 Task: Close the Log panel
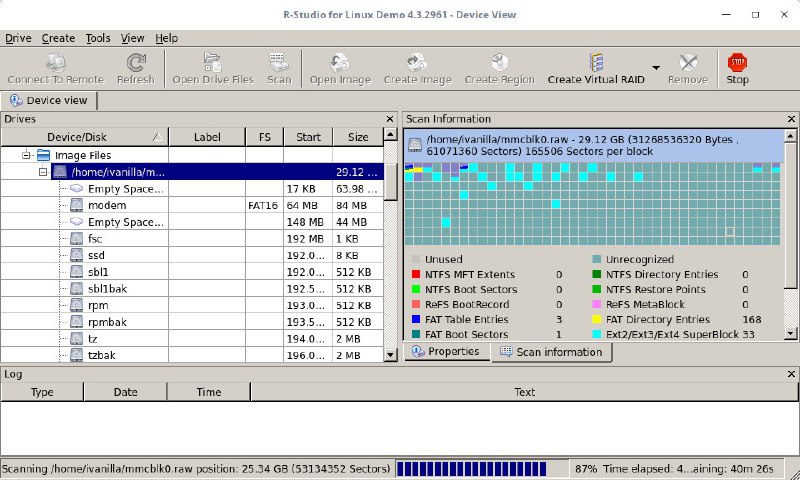[791, 374]
